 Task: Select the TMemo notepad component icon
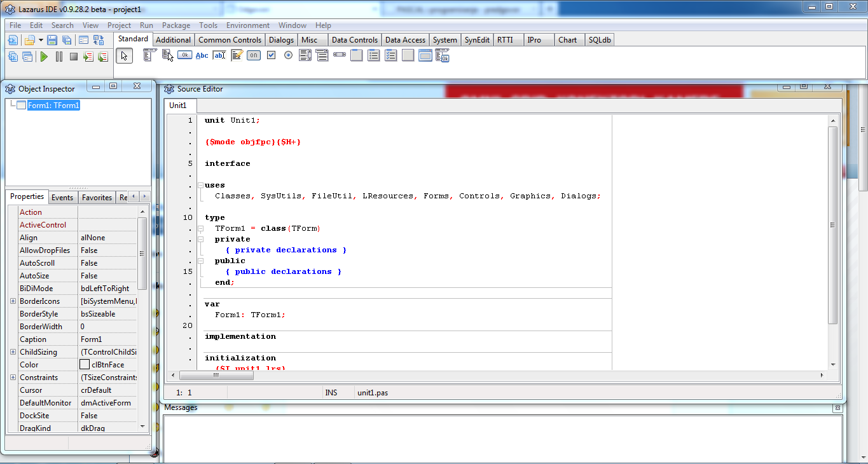pos(237,55)
